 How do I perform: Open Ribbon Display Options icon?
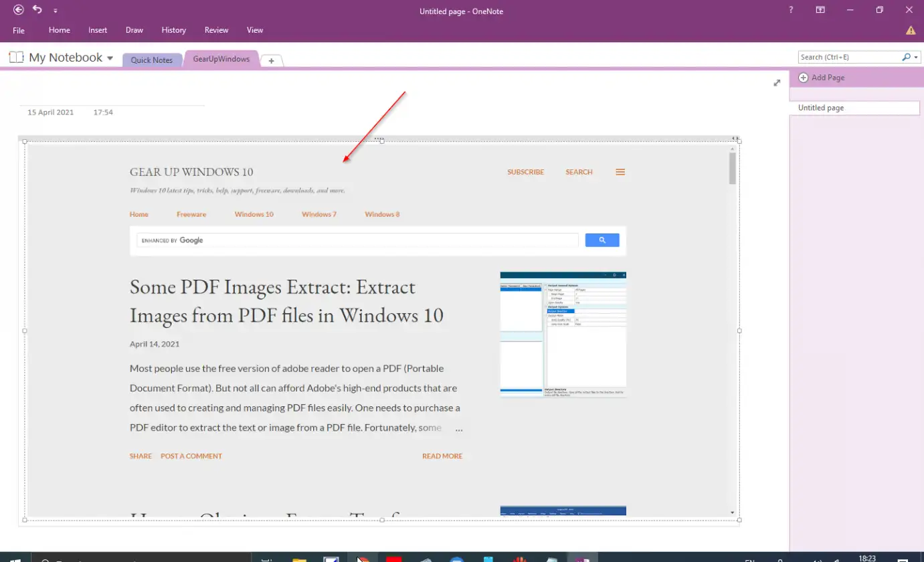[x=820, y=10]
